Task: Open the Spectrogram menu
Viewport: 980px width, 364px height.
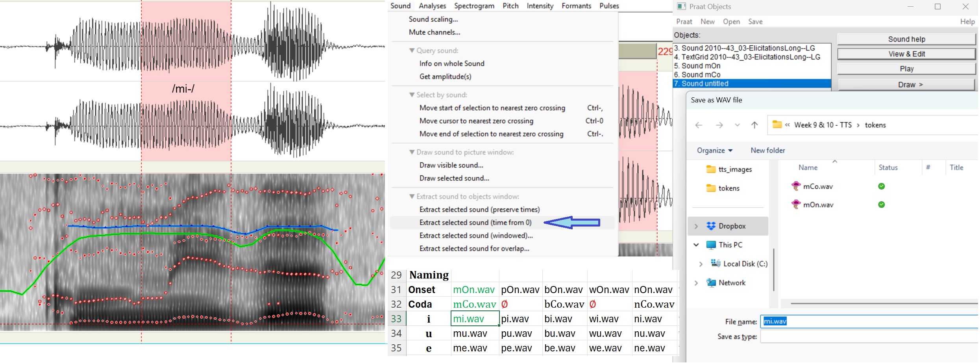Action: pyautogui.click(x=474, y=6)
